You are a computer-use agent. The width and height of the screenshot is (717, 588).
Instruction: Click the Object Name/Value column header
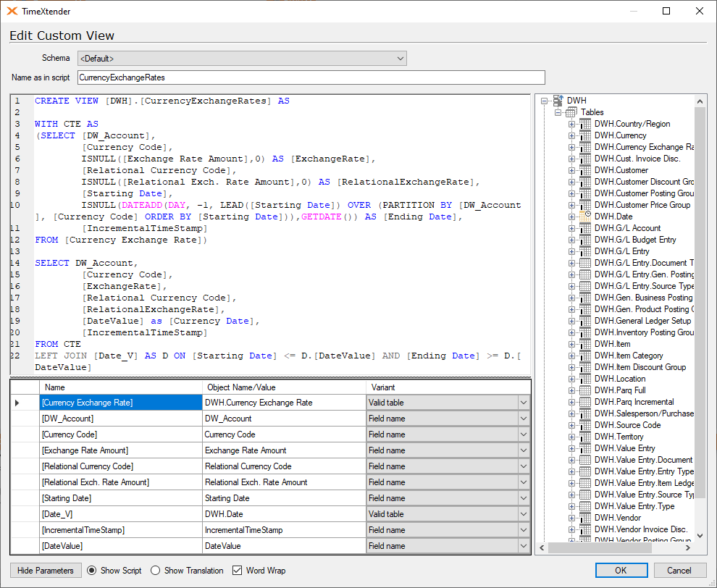(284, 387)
